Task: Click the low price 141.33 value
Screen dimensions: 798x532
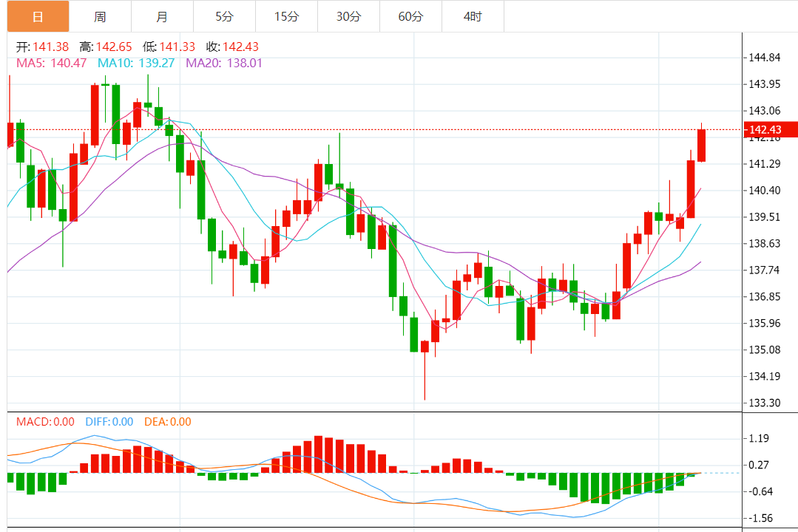Action: 177,47
